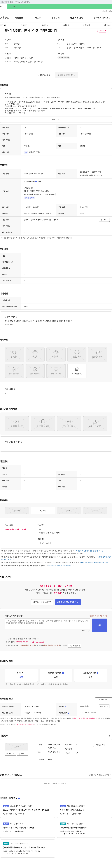Screen dimensions: 112x868
Task: Switch to 우대사항 section tab
Action: coord(45,25)
